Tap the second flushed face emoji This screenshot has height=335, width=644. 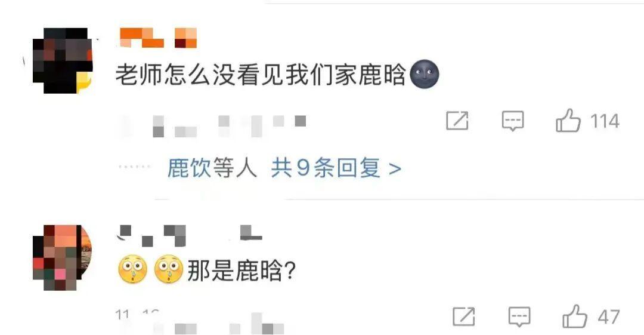168,269
